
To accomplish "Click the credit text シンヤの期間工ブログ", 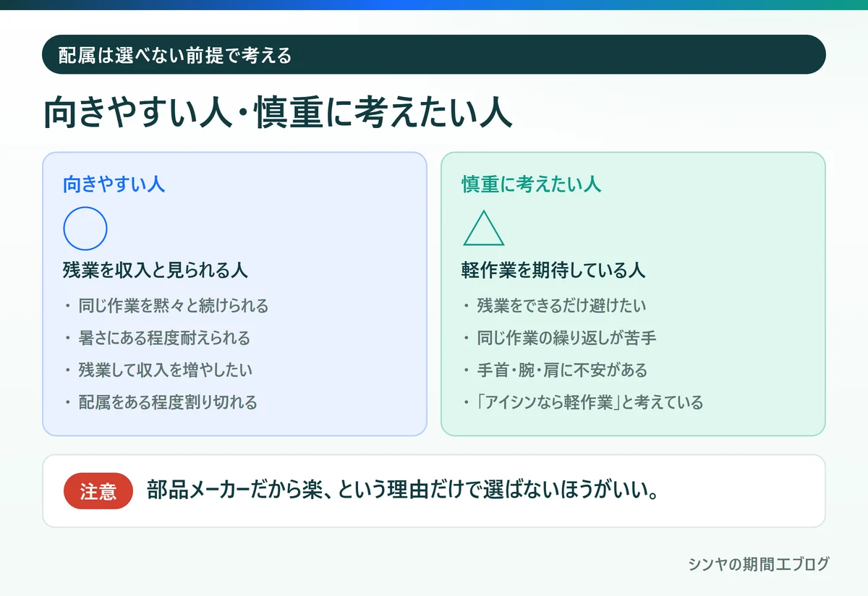I will [x=759, y=565].
